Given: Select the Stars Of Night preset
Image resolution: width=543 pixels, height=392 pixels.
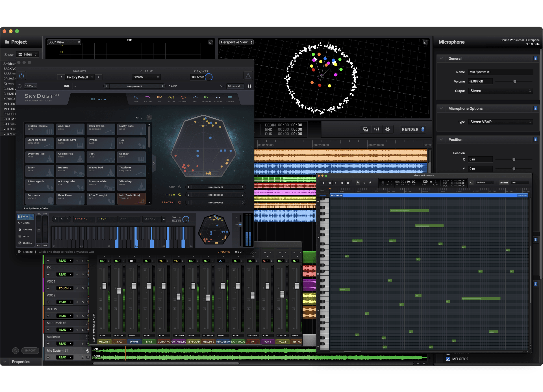Looking at the screenshot, I should (x=40, y=143).
